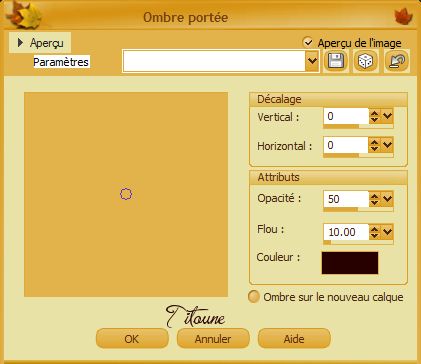Click the Flou value field showing 10.00
421x364 pixels.
[x=346, y=232]
